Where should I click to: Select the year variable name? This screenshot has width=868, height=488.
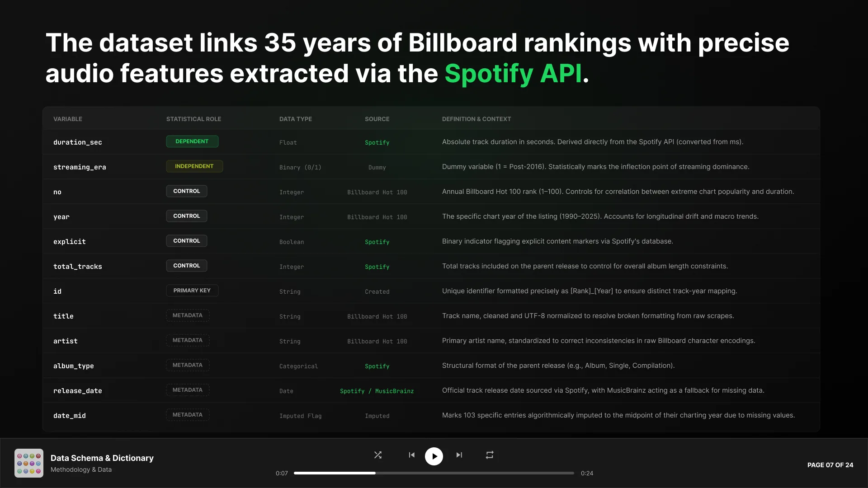(61, 217)
